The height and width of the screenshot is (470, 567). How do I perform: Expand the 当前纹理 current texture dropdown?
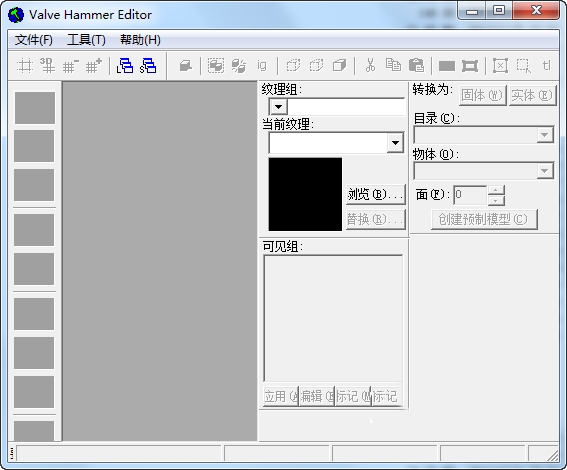395,143
